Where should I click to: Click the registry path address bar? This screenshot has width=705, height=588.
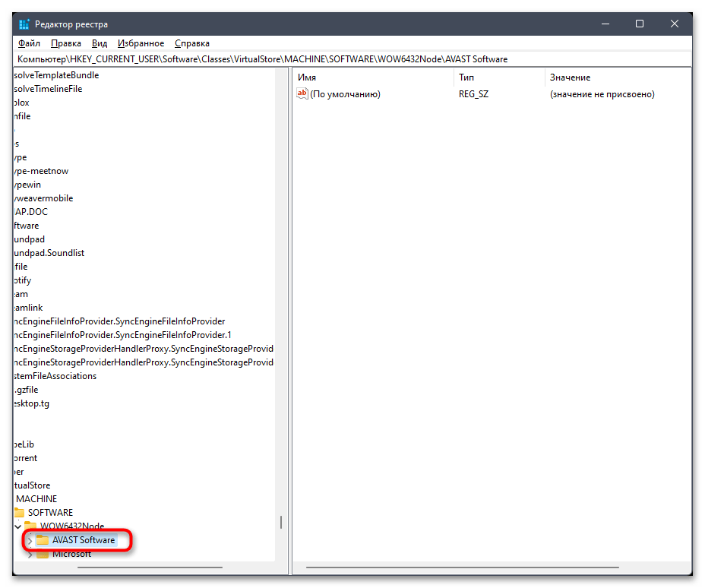352,59
